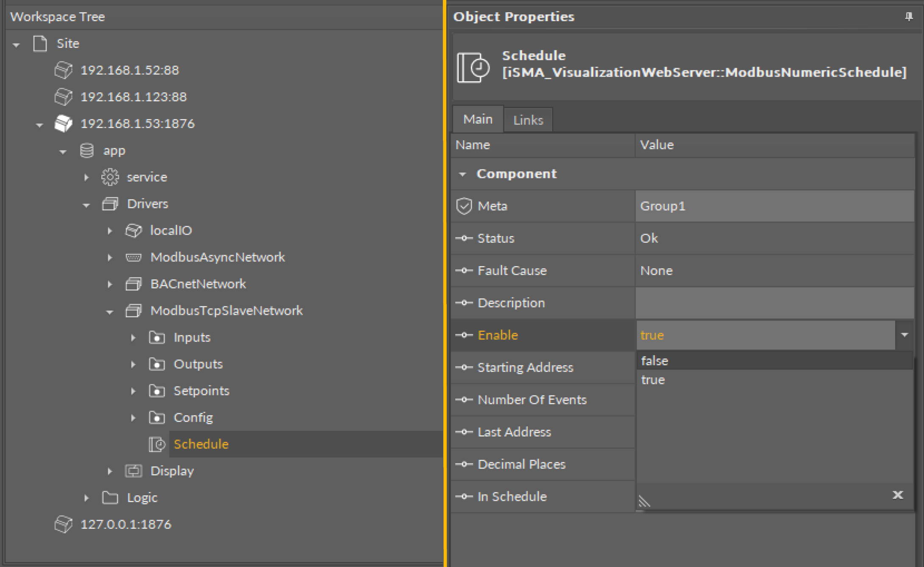
Task: Click the app database icon
Action: [87, 150]
